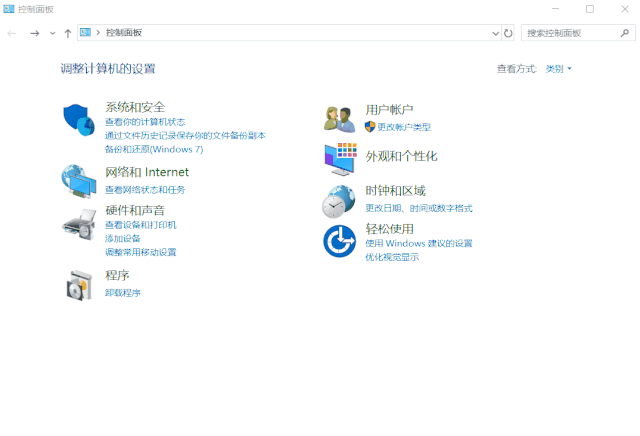640x436 pixels.
Task: Click the 卸载程序 link
Action: tap(123, 293)
